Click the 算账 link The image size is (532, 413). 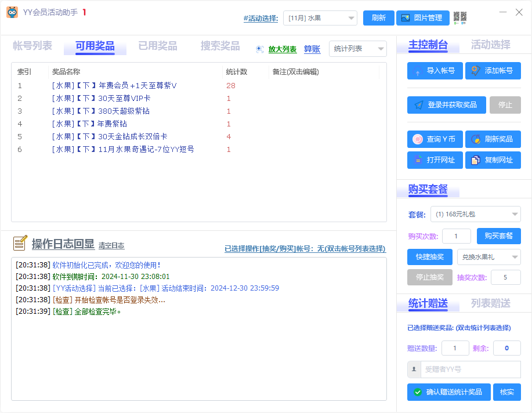(312, 49)
